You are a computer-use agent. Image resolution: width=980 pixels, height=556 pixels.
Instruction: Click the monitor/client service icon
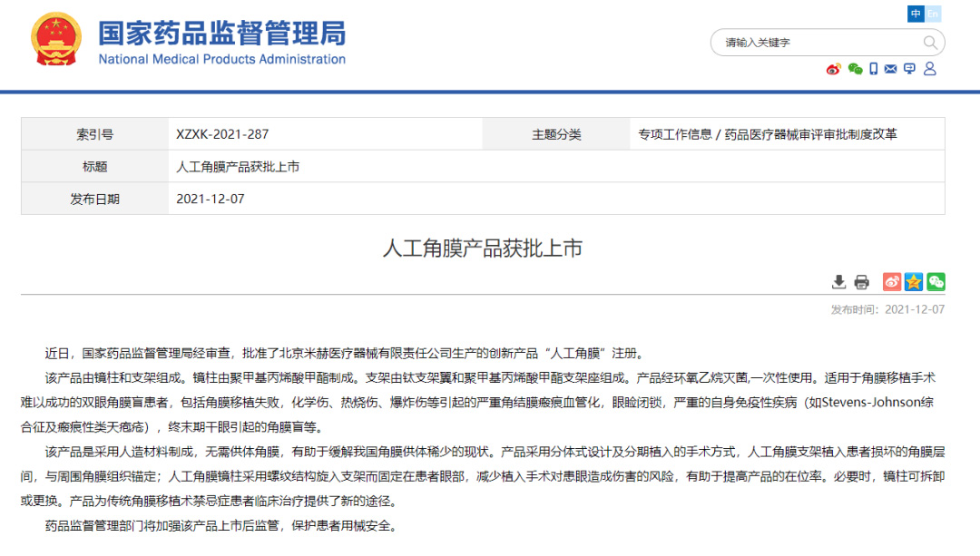click(908, 68)
